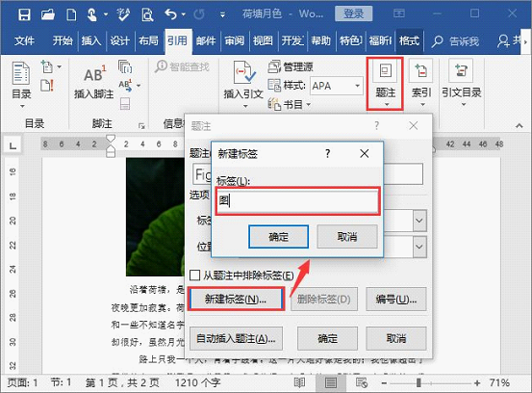Zoom in with the plus button
532x393 pixels.
pyautogui.click(x=477, y=383)
